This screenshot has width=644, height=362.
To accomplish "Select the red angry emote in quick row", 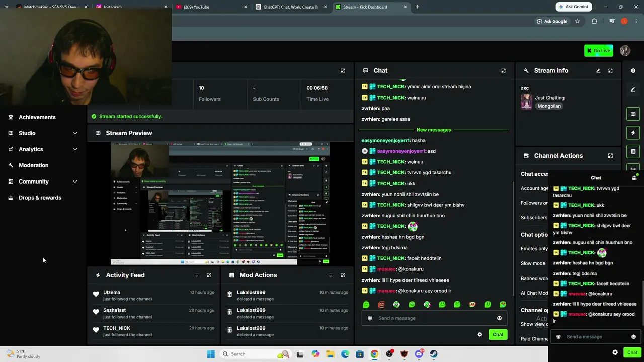I will click(381, 304).
